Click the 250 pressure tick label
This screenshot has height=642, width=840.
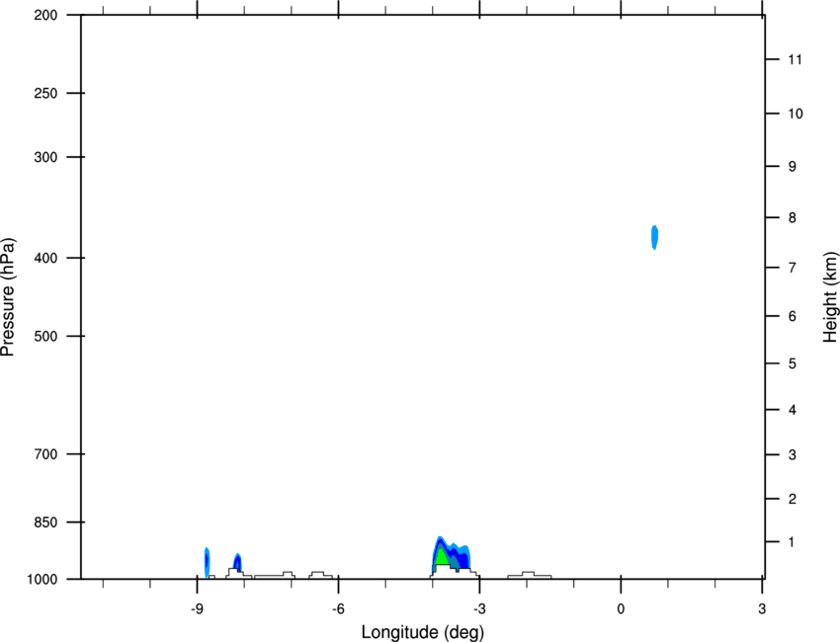coord(45,93)
